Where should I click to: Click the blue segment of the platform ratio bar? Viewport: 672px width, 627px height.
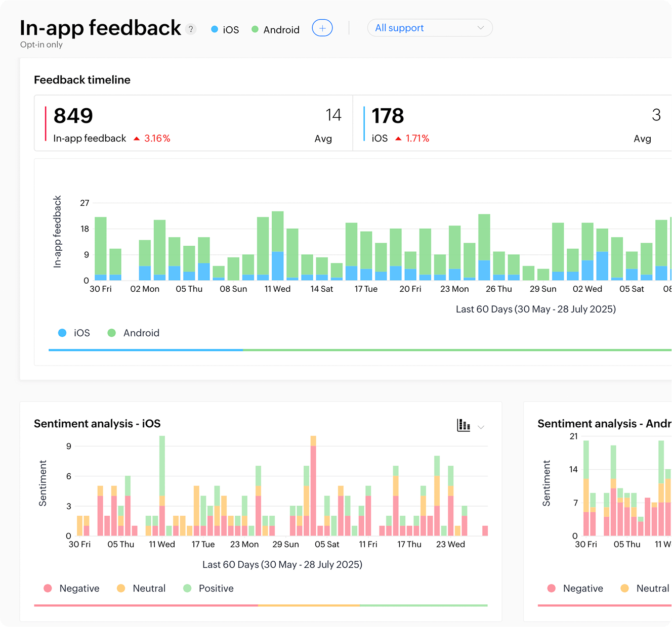[x=145, y=350]
